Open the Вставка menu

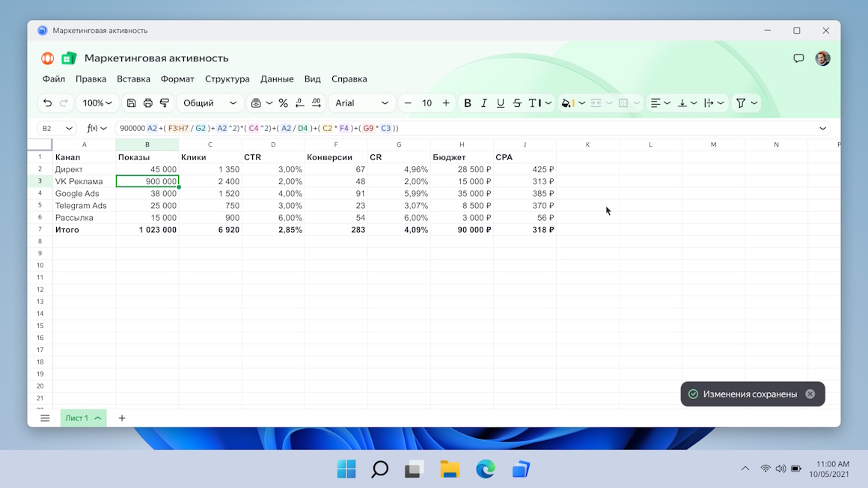tap(133, 79)
